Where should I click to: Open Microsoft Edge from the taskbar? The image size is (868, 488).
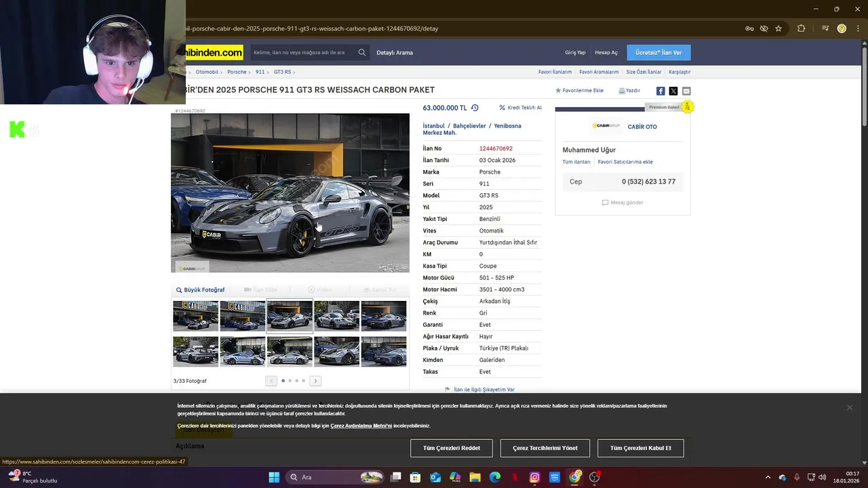495,477
